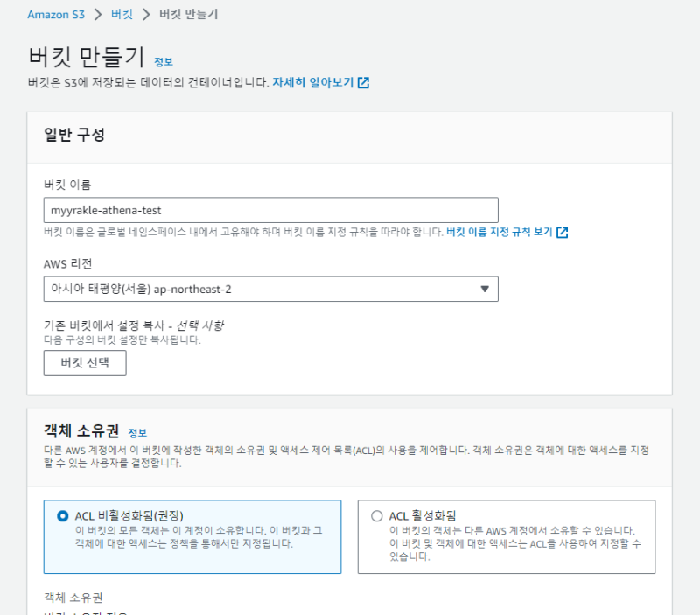Click the ACL 활성화됨 card description text

[512, 543]
